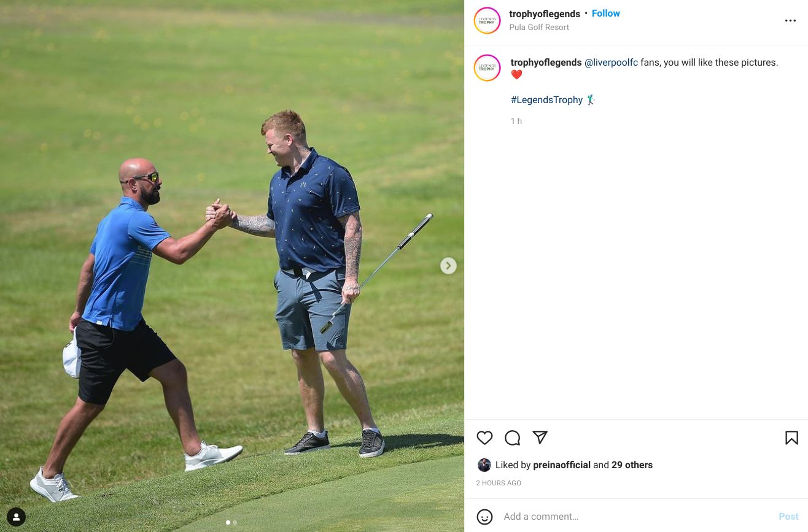Screen dimensions: 808x532
Task: Open trophyoflegends header profile picture
Action: tap(487, 21)
